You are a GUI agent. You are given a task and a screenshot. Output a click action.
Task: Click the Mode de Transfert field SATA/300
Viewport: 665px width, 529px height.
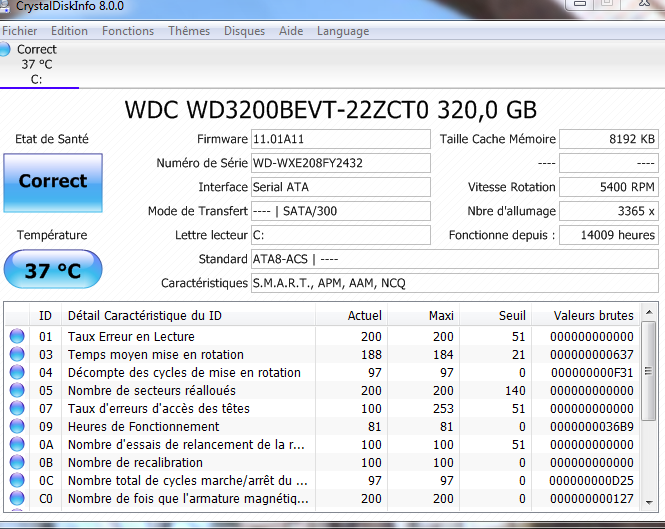click(x=341, y=211)
